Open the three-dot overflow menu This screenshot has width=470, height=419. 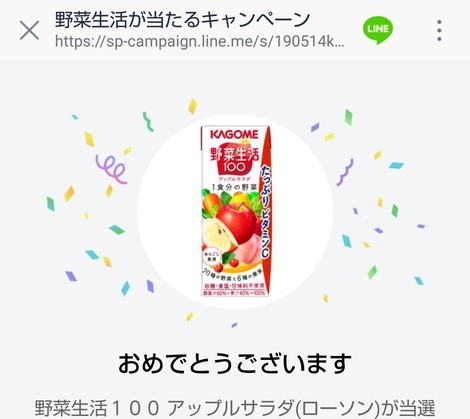(x=439, y=31)
